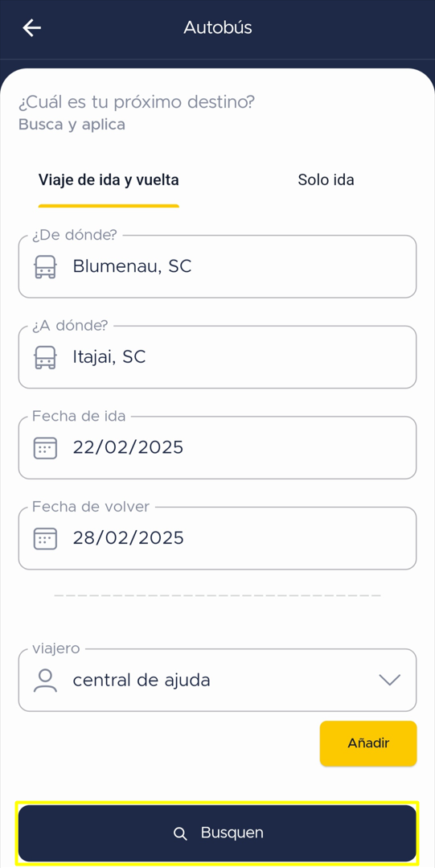The image size is (435, 868).
Task: Open the Fecha de volver date field
Action: point(217,538)
